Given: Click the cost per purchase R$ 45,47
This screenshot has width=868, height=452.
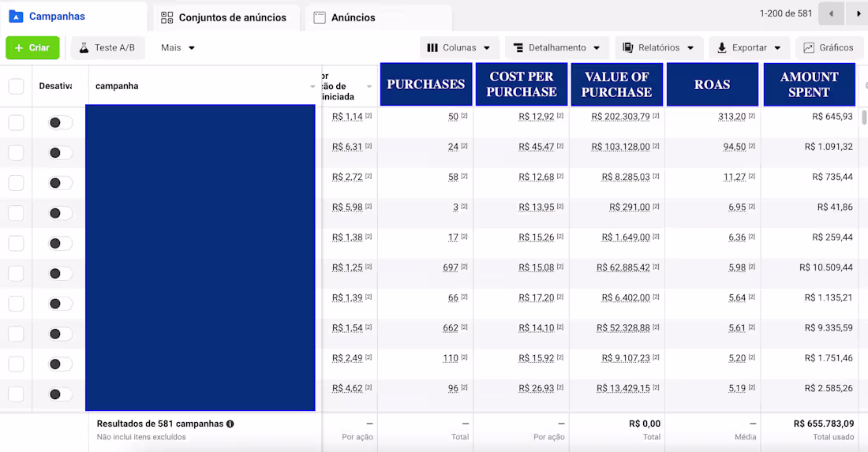Looking at the screenshot, I should (x=537, y=147).
